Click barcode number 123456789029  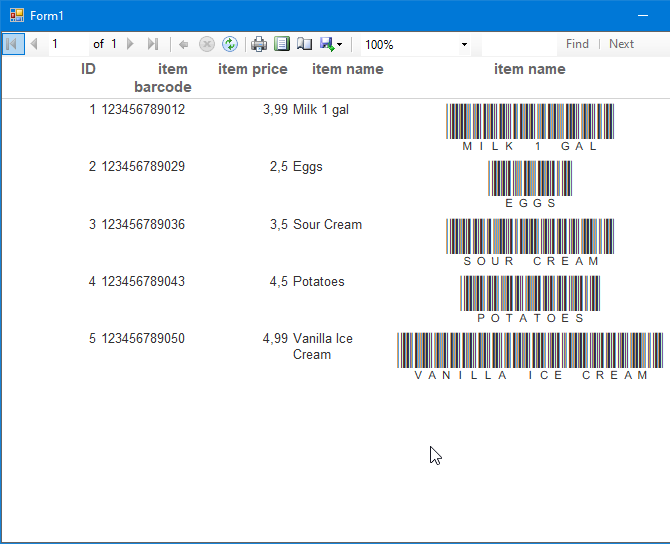coord(143,166)
